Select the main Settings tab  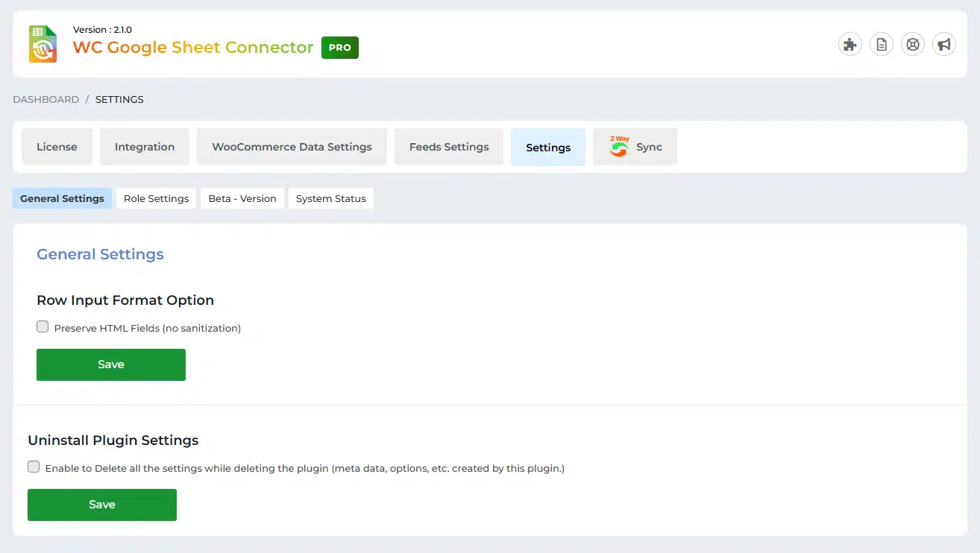pos(547,148)
